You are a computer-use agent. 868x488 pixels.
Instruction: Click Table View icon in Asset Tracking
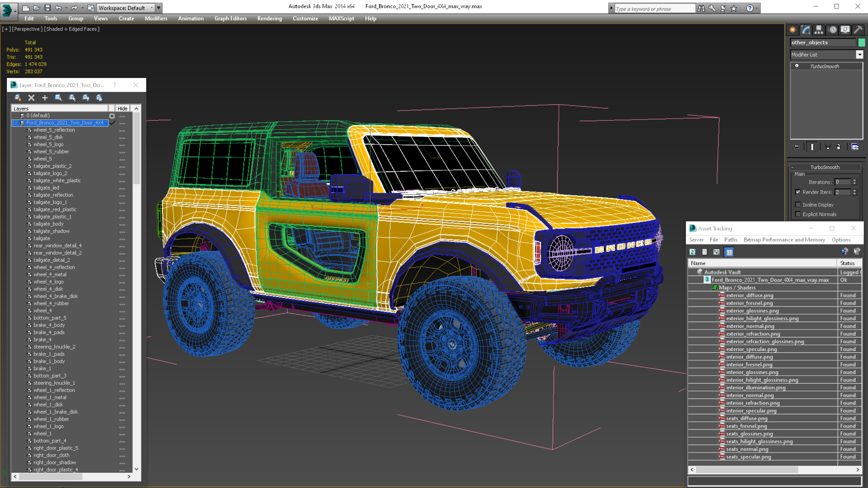click(729, 252)
